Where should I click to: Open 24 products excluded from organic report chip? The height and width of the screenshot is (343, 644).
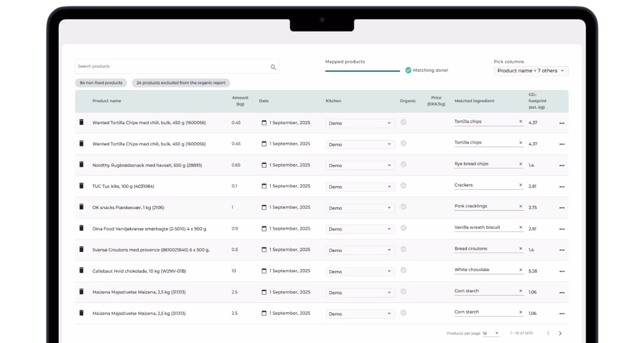181,83
